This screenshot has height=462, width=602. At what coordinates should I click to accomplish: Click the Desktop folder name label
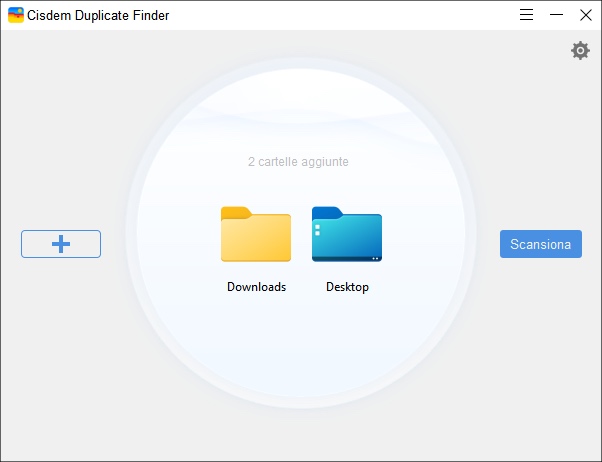point(347,287)
